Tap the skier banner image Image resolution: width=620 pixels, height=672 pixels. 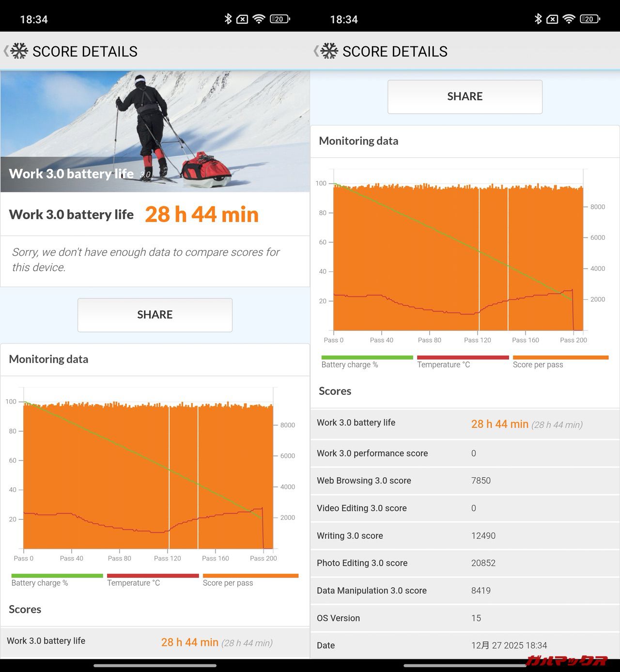[155, 131]
